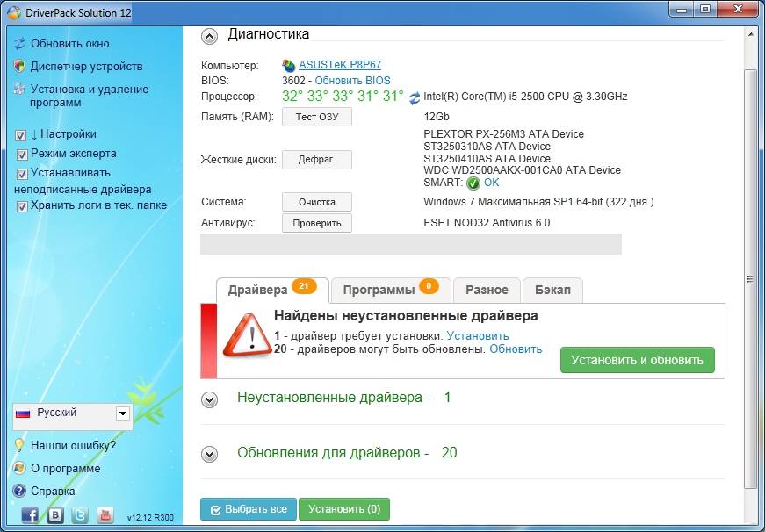The height and width of the screenshot is (532, 765).
Task: Open the VK social network icon
Action: 55,514
